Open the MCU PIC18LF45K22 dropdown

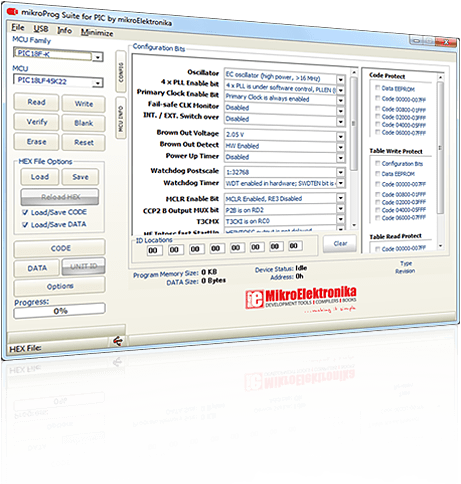click(x=98, y=83)
